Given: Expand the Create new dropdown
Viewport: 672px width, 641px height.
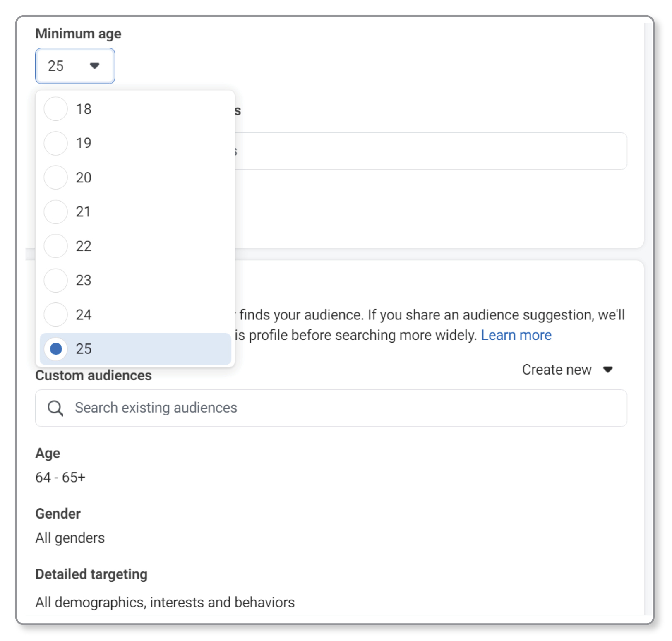Looking at the screenshot, I should (x=567, y=370).
